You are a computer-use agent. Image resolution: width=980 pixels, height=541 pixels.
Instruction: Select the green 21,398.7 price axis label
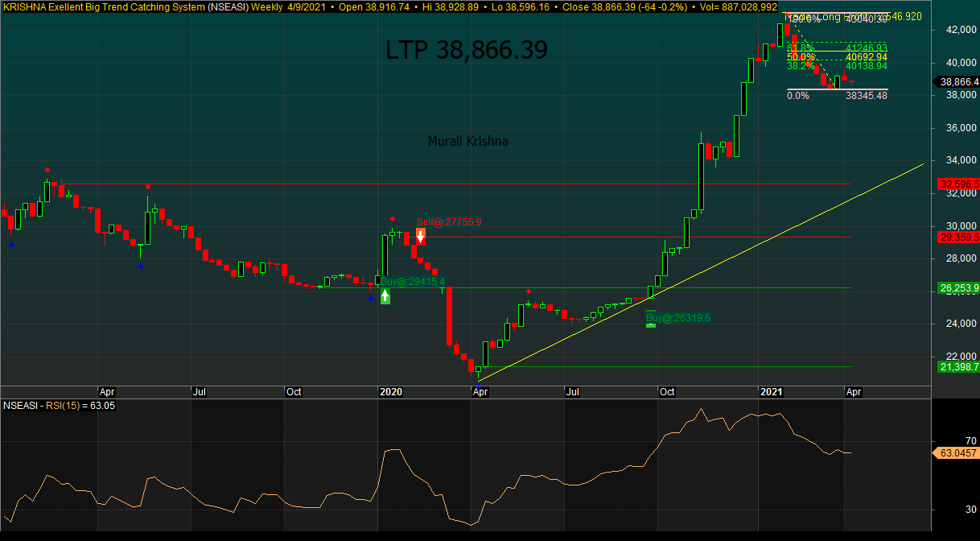958,367
